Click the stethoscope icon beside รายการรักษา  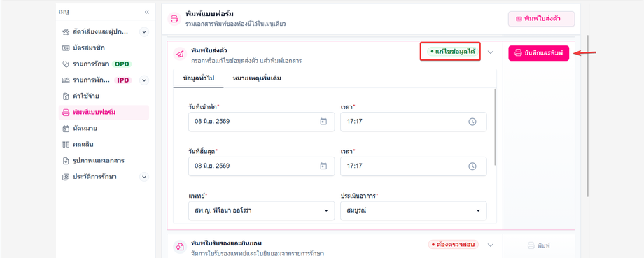tap(66, 64)
